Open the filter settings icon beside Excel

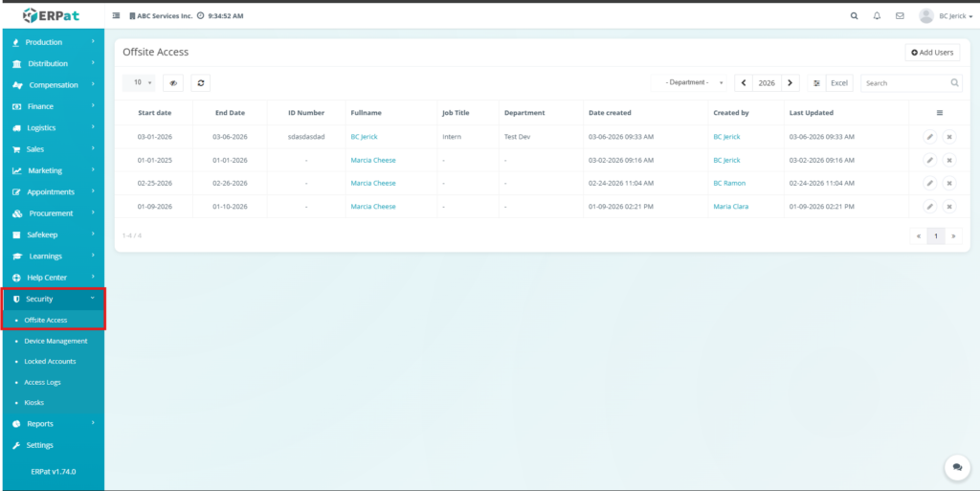816,83
